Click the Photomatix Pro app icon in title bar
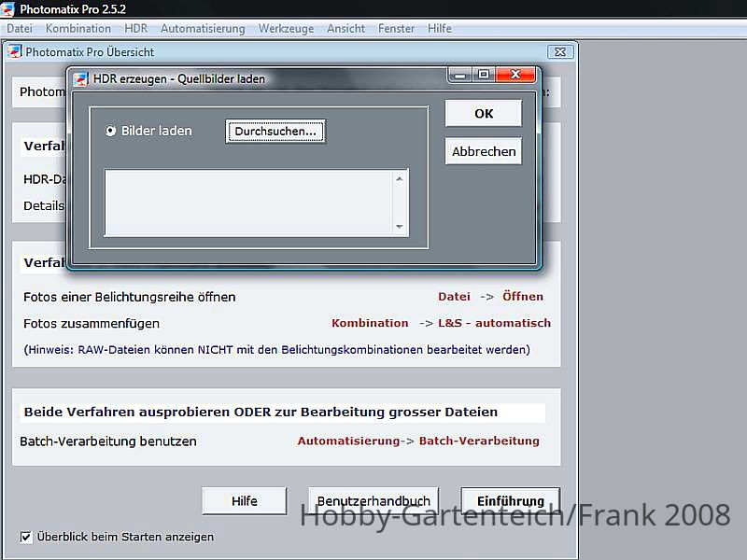This screenshot has width=747, height=560. [x=7, y=9]
